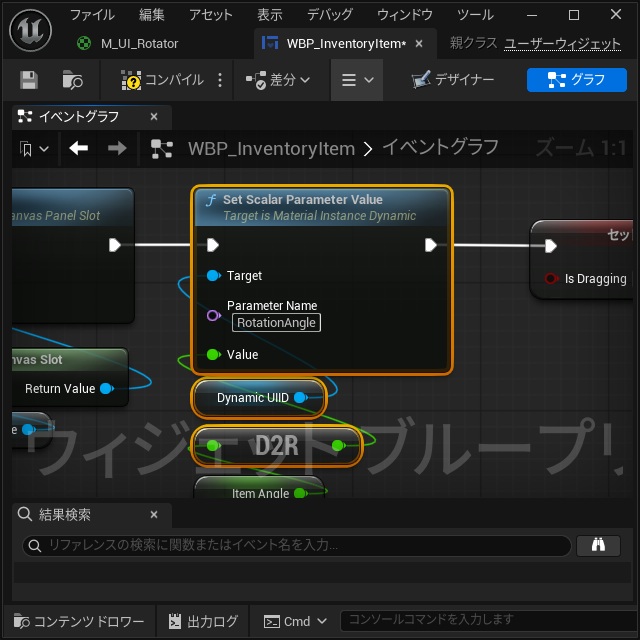
Task: Open compile options three-dot menu
Action: 220,80
